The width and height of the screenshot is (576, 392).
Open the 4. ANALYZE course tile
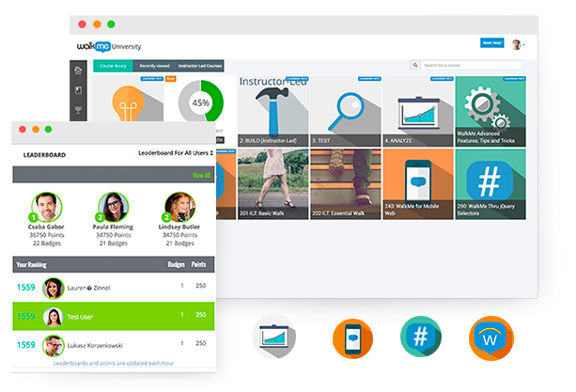[418, 112]
